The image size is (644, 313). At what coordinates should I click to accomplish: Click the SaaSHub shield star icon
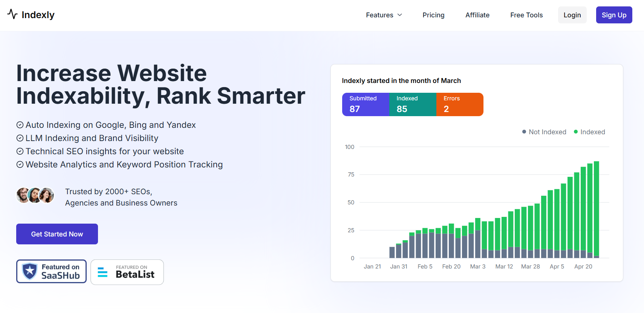pyautogui.click(x=29, y=271)
